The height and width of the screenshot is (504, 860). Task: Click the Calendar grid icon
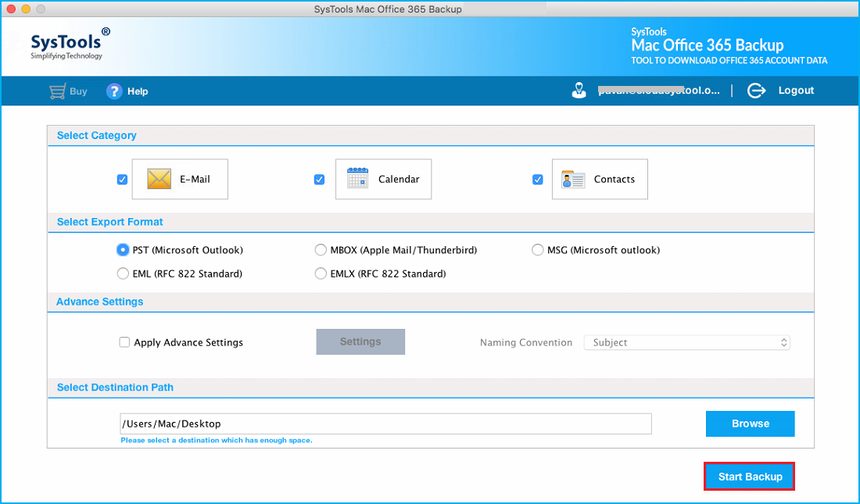point(357,178)
